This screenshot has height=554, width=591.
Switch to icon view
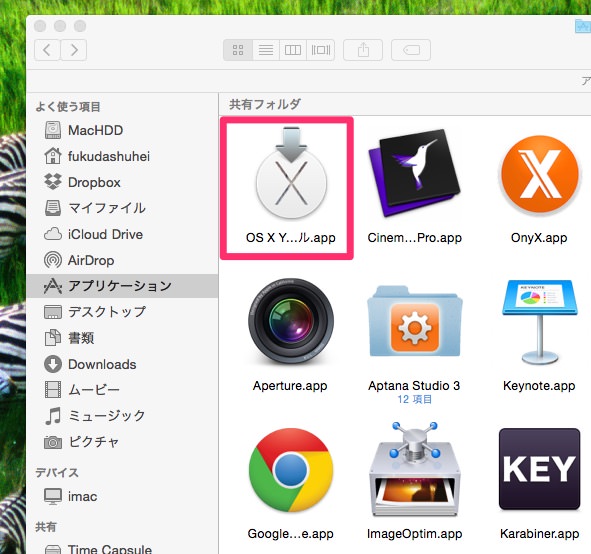(238, 50)
